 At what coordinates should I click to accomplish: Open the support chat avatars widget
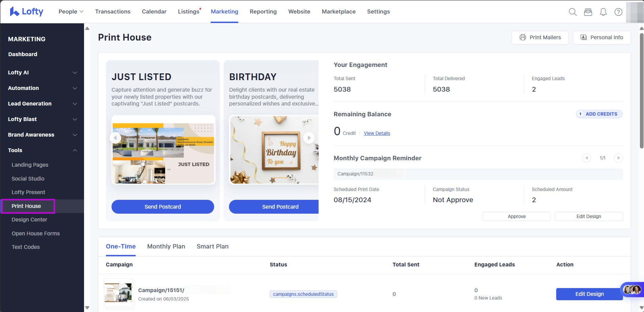point(632,289)
